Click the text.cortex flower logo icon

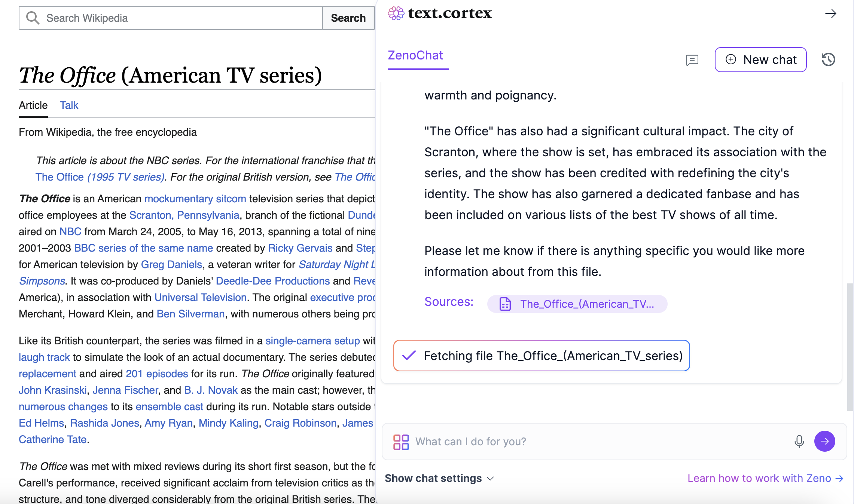396,13
